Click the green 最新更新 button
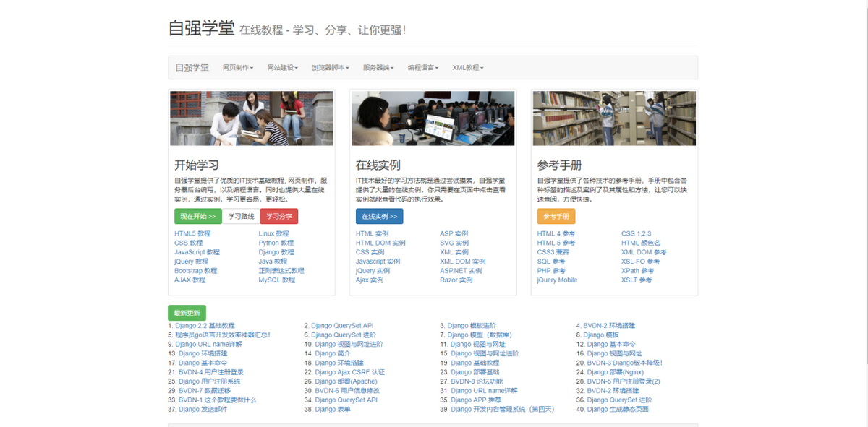The width and height of the screenshot is (868, 427). (x=187, y=313)
